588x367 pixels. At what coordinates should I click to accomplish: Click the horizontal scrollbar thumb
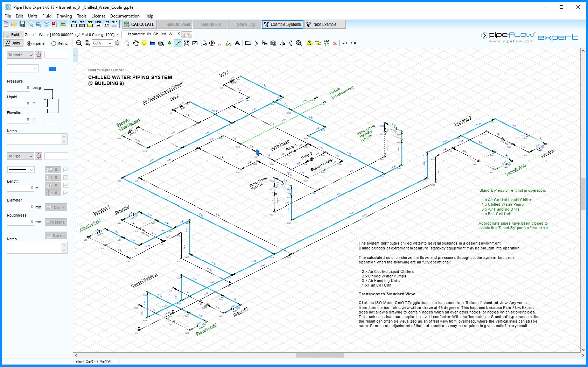pyautogui.click(x=320, y=355)
